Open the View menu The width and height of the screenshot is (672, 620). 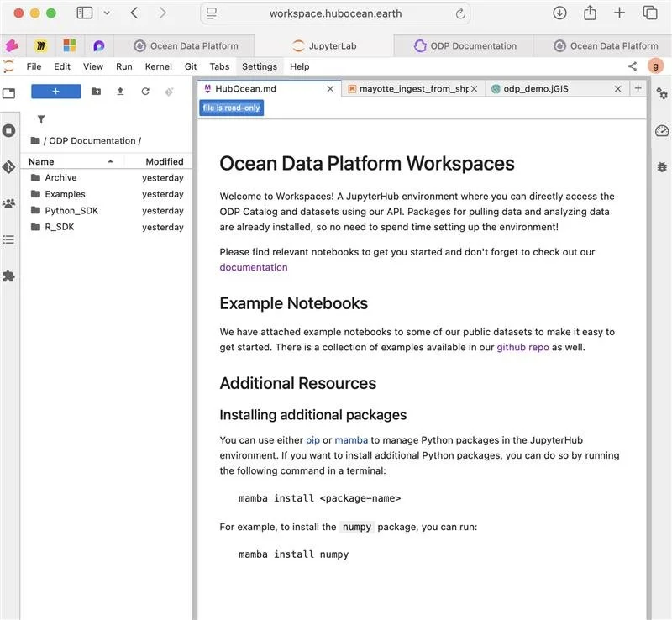point(93,66)
